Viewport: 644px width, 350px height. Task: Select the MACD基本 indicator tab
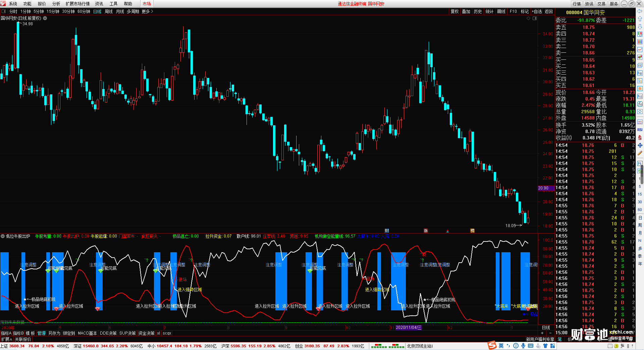tap(87, 333)
